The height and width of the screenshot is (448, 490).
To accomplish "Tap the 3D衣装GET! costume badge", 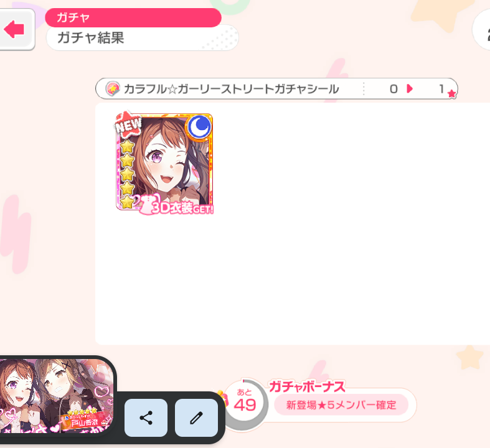I will (x=177, y=205).
